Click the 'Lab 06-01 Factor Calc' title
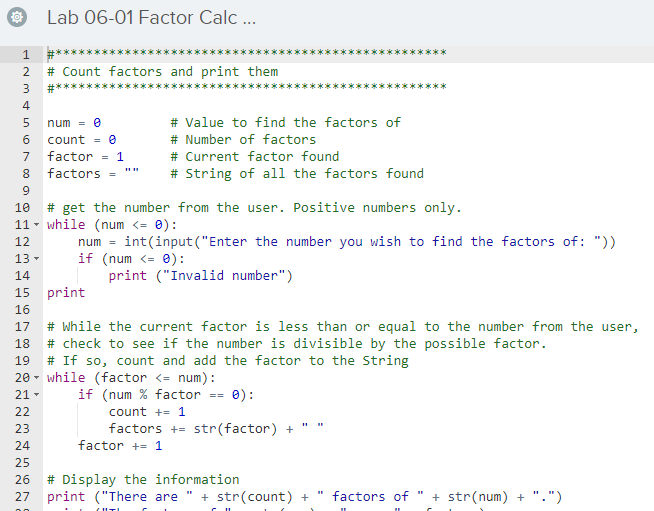Screen dimensions: 654x511 [x=134, y=17]
